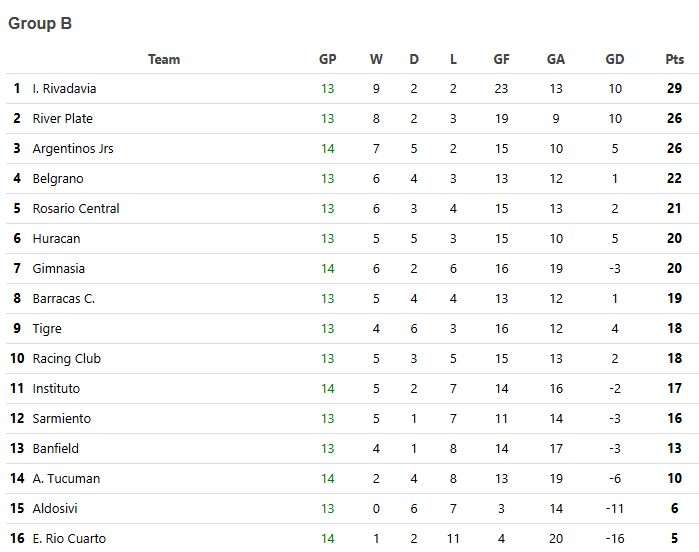Click games played value for I. Rivadavia
The height and width of the screenshot is (552, 699).
(328, 89)
